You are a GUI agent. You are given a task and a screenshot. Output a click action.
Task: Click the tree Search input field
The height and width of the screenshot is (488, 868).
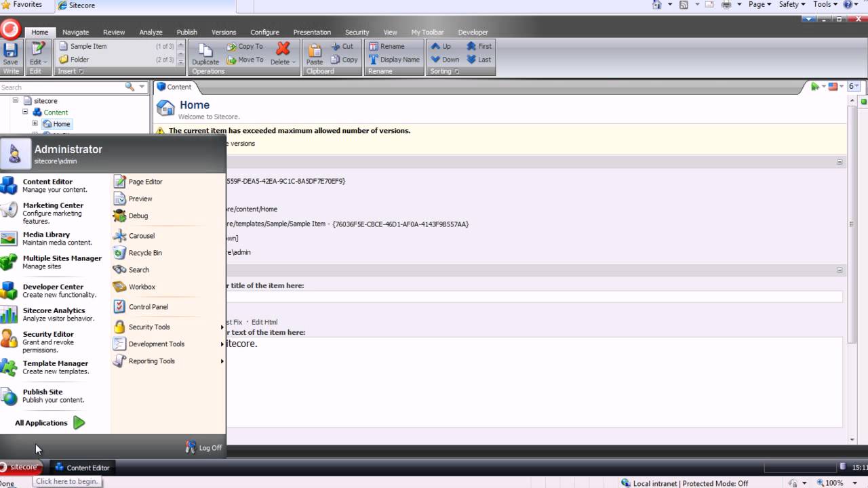(62, 87)
